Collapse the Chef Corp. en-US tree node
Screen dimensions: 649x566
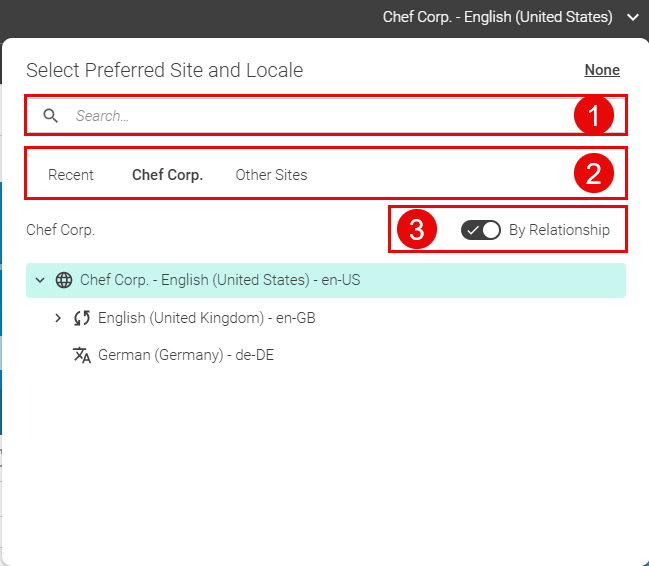pos(40,280)
